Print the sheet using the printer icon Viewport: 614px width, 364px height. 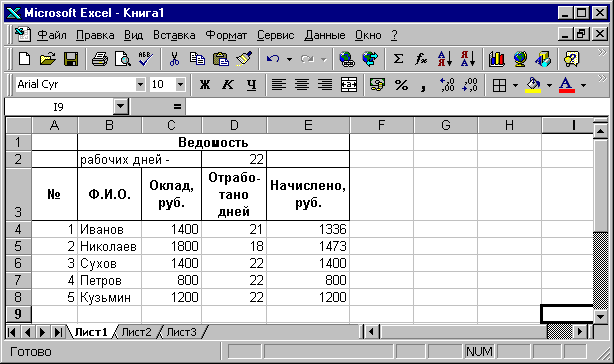click(x=100, y=59)
